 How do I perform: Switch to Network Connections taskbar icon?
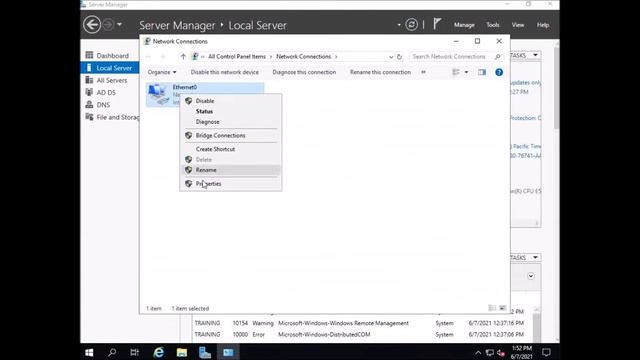[228, 352]
